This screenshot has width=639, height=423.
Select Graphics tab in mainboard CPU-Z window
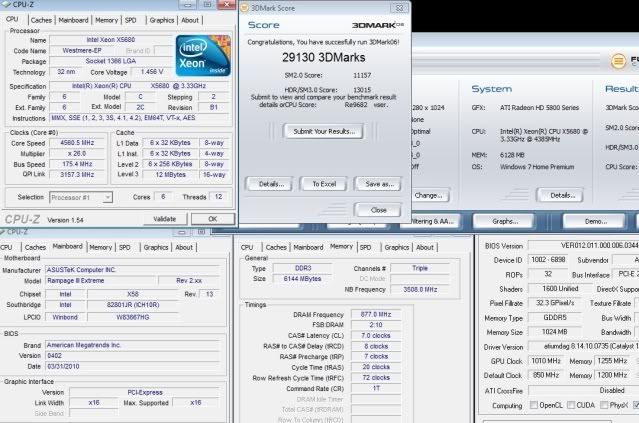click(155, 246)
